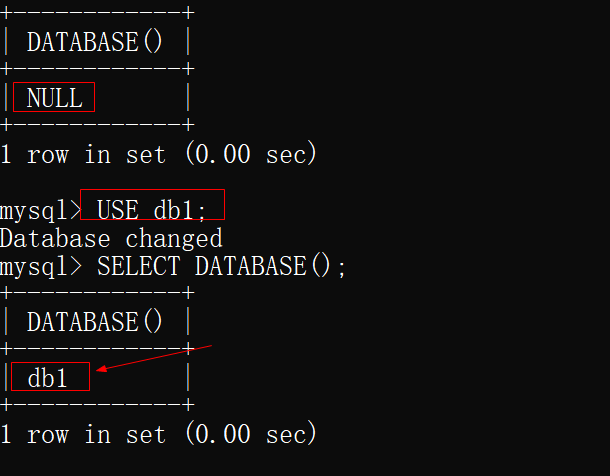Click the border line directly above NULL row
The height and width of the screenshot is (476, 610).
[97, 69]
